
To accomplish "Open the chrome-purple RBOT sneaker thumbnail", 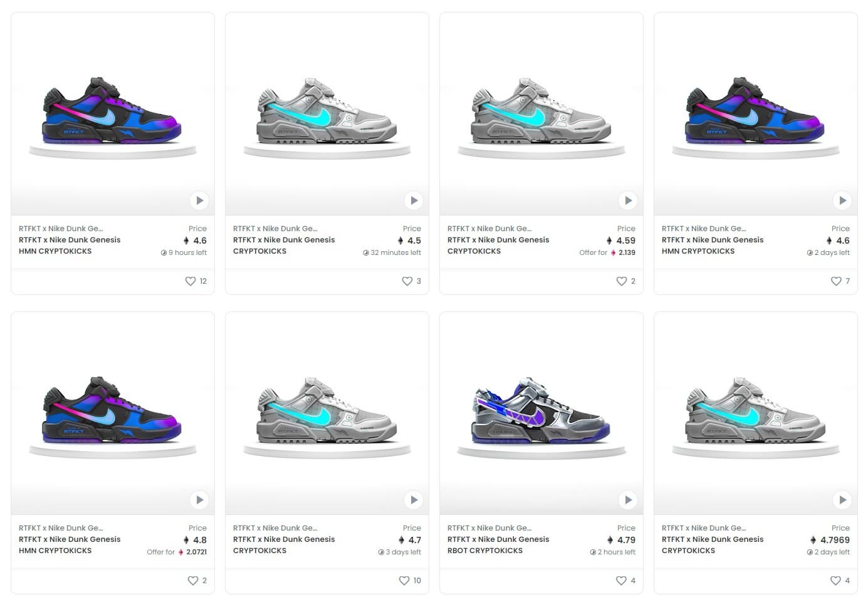I will 541,413.
